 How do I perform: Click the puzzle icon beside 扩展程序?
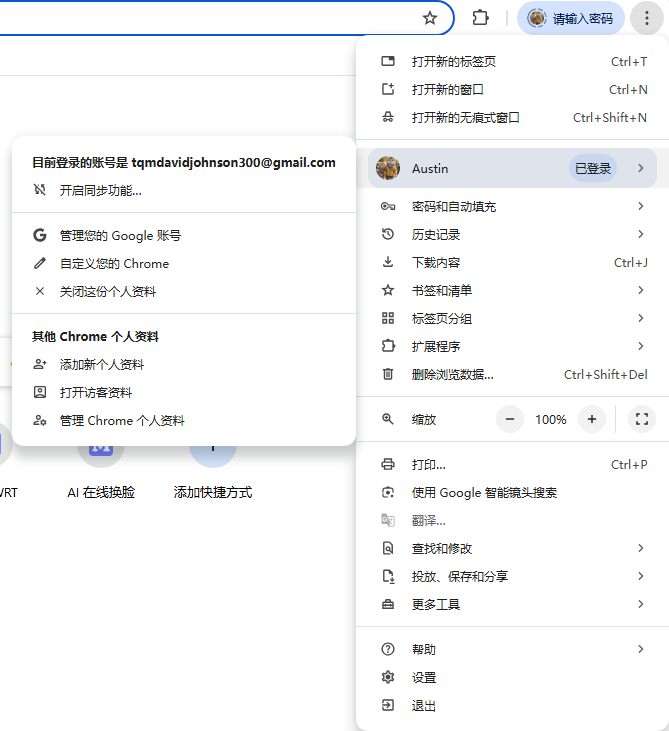388,346
